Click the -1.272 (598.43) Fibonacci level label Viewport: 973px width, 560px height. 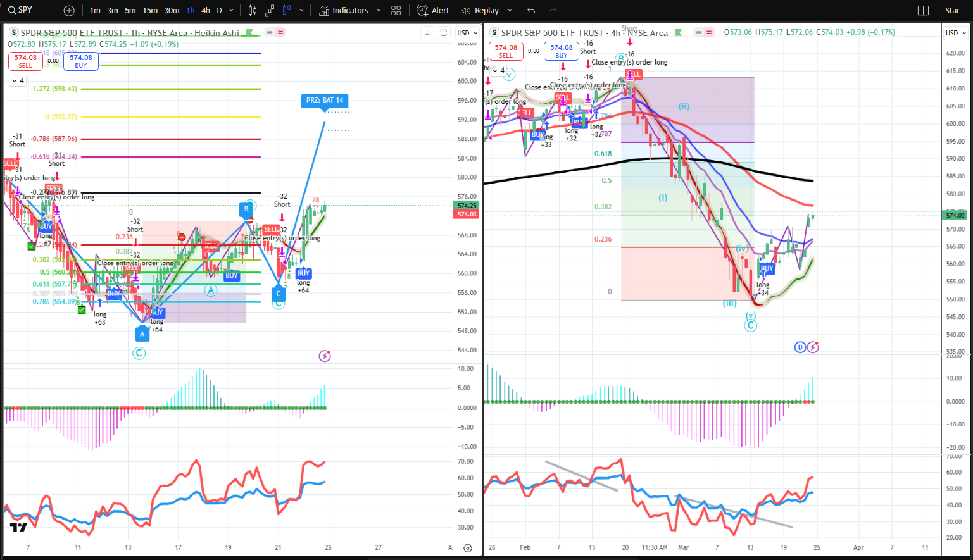54,89
